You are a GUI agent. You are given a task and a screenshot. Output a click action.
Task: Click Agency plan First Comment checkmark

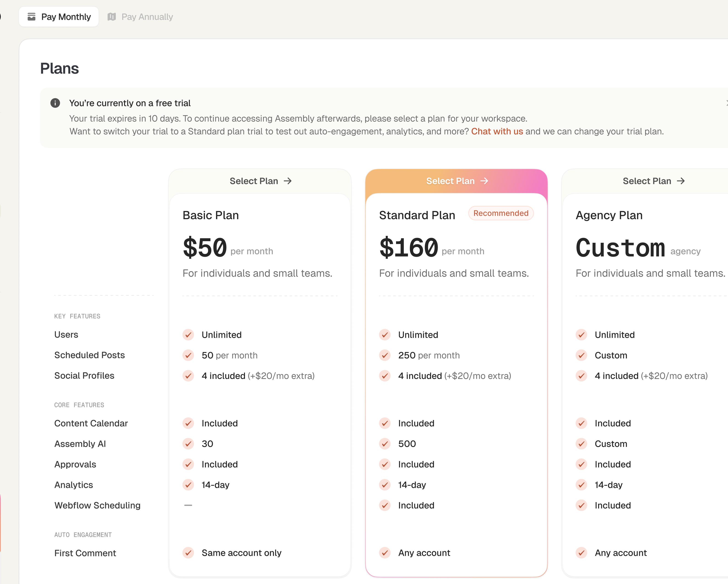[x=581, y=553]
